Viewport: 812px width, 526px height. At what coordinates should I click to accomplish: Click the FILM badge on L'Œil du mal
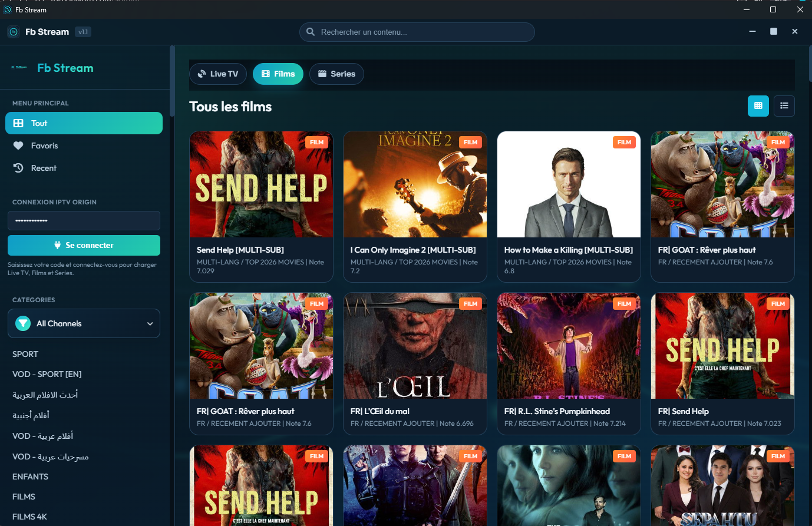pyautogui.click(x=470, y=303)
